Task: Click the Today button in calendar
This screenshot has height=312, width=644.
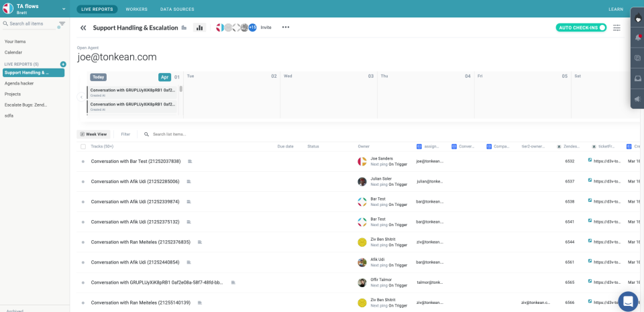Action: tap(98, 77)
